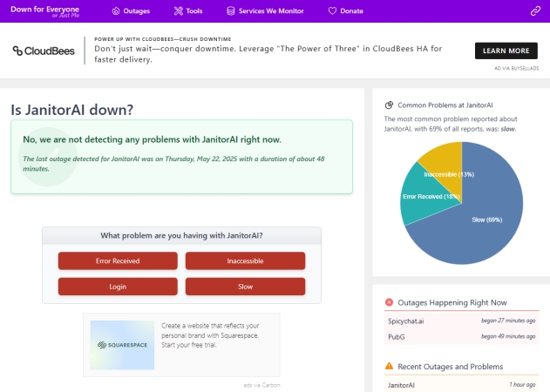The width and height of the screenshot is (550, 392).
Task: Report an Error Received problem
Action: pos(118,260)
